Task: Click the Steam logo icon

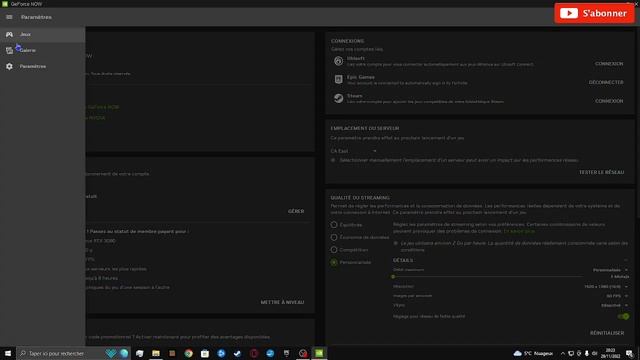Action: (338, 98)
